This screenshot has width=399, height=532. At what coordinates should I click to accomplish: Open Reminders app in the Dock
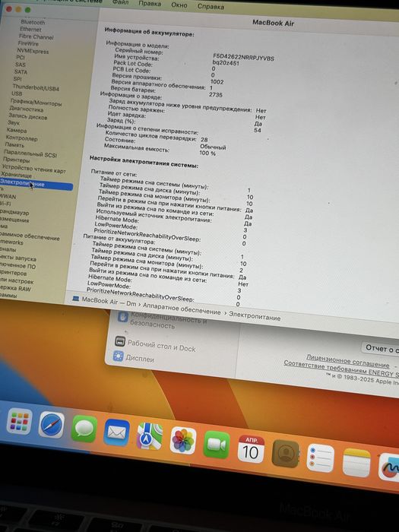320,458
